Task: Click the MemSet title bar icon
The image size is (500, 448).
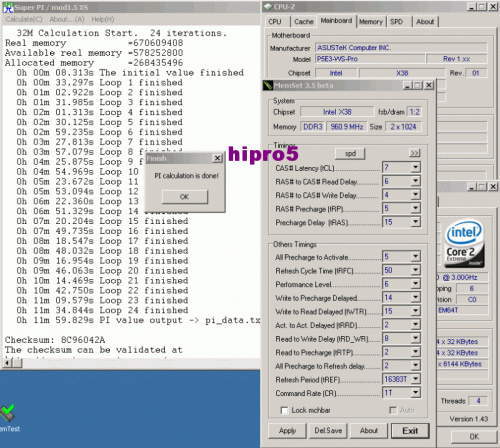Action: pyautogui.click(x=268, y=85)
